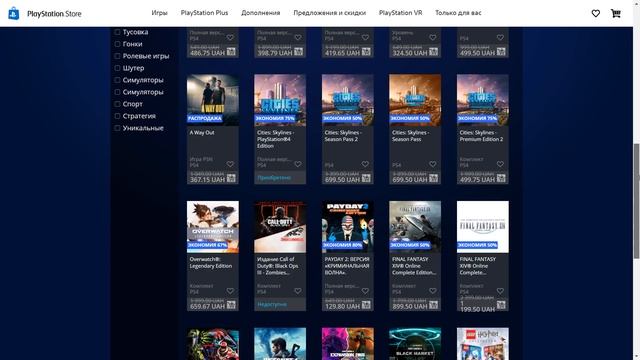Open A Way Out product title
Screen dimensions: 640x360
(x=202, y=133)
